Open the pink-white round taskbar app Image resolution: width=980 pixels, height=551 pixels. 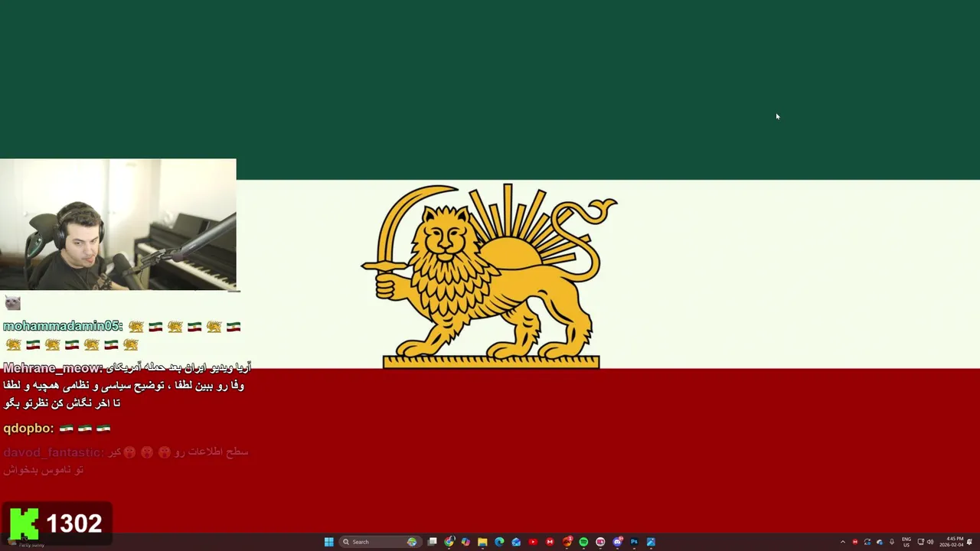coord(600,542)
